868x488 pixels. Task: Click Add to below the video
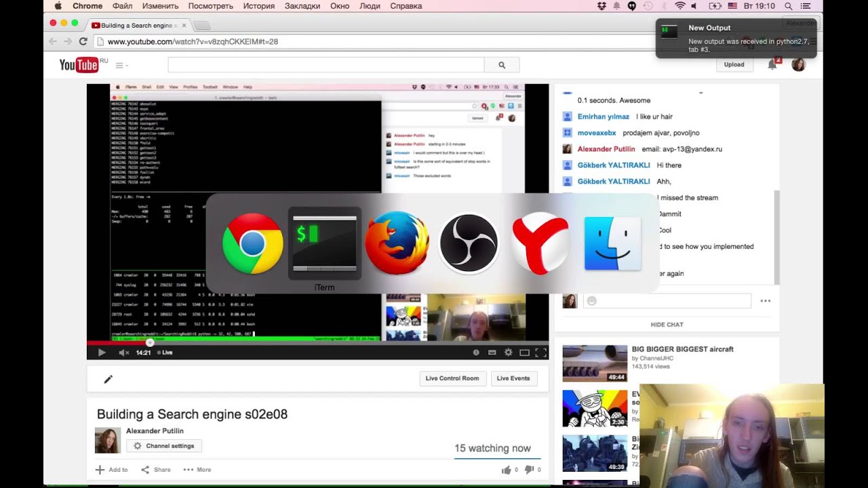(111, 470)
